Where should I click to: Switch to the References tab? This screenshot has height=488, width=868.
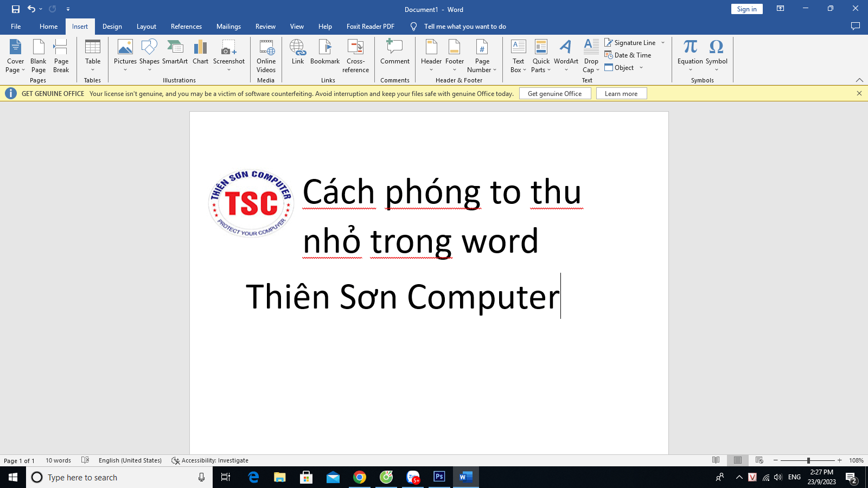point(186,26)
